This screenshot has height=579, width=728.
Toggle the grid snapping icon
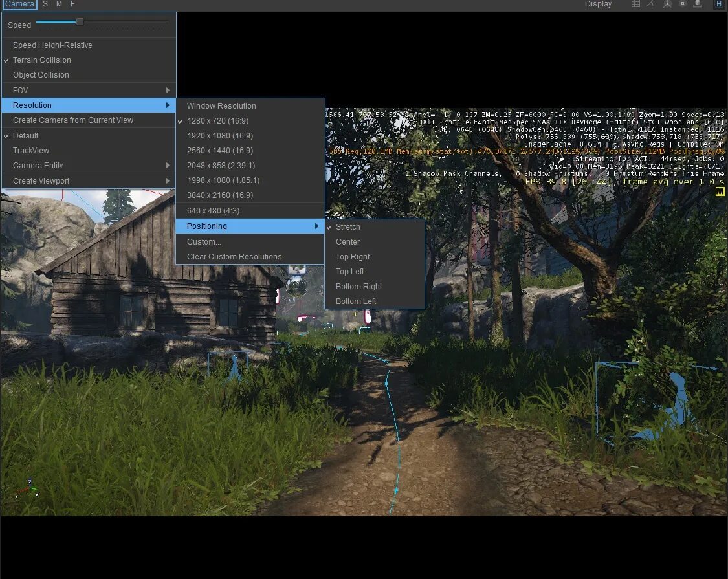click(x=635, y=4)
